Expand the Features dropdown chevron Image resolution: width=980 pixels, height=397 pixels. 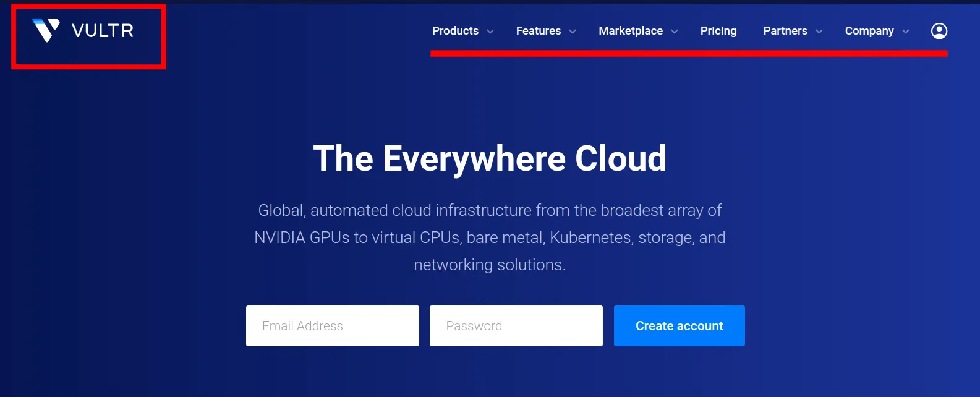(573, 32)
